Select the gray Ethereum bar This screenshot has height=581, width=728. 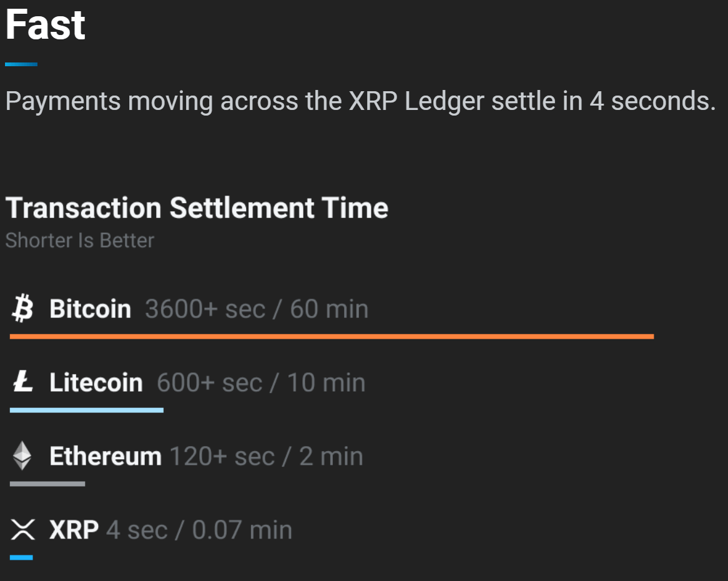(x=47, y=484)
